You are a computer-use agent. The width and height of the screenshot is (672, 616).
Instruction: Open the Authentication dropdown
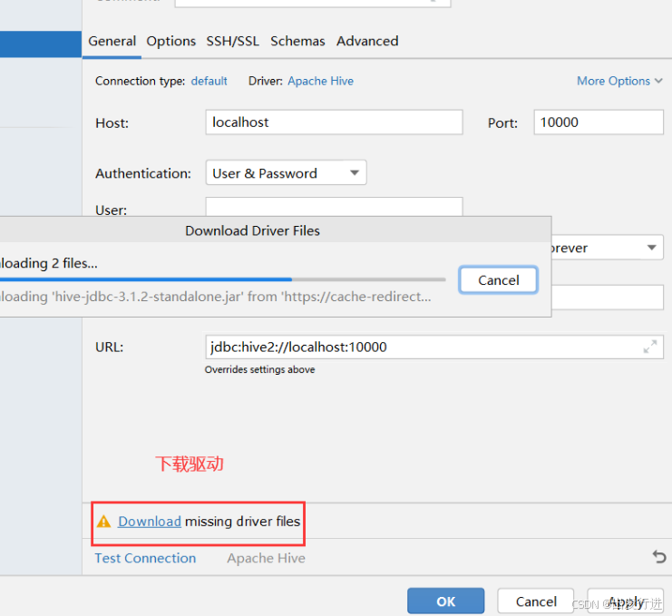(x=286, y=172)
